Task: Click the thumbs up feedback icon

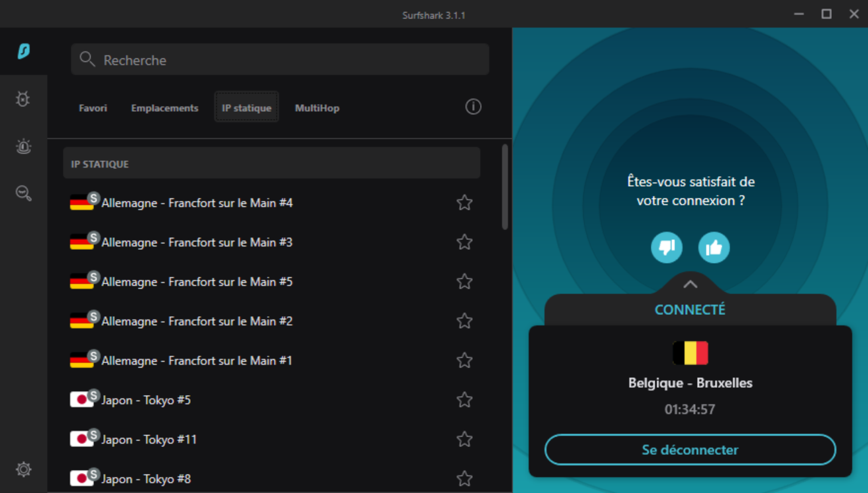Action: 714,248
